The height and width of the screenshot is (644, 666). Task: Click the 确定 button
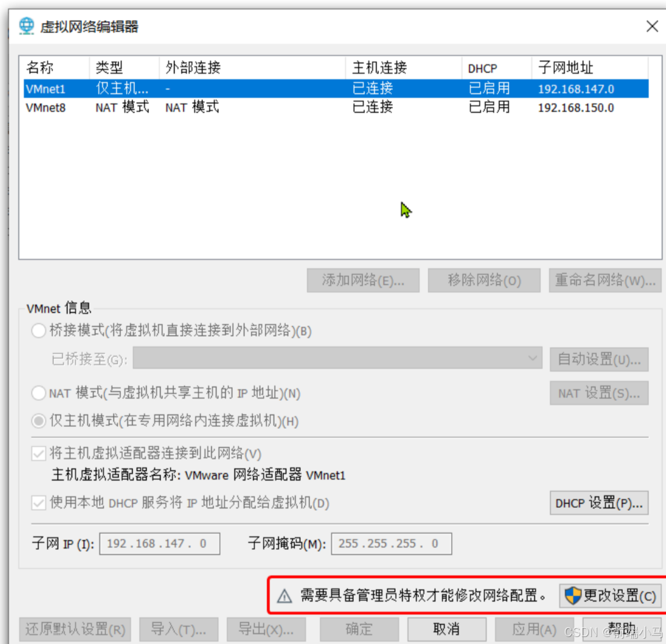[x=359, y=629]
